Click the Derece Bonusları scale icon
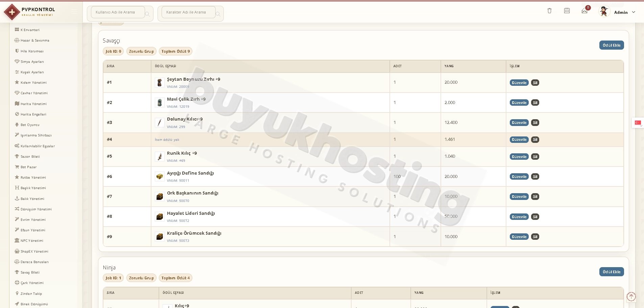This screenshot has height=308, width=644. coord(17,262)
